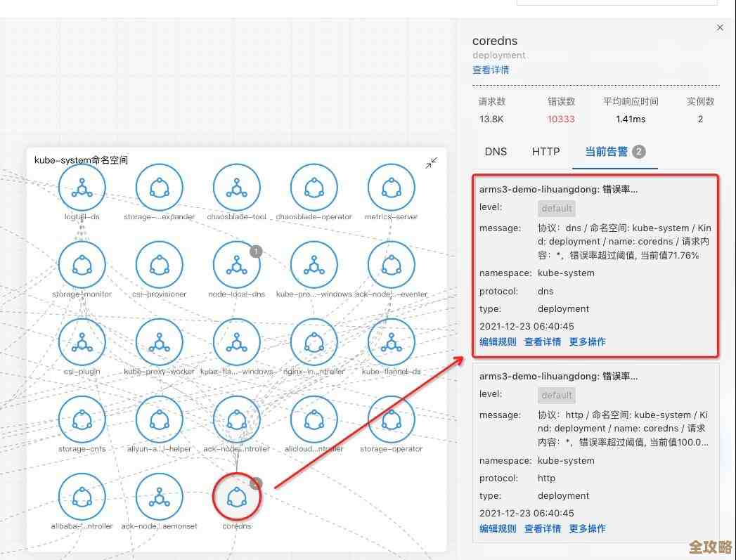Viewport: 736px width, 560px height.
Task: Select the node-local-dns icon
Action: pyautogui.click(x=236, y=263)
